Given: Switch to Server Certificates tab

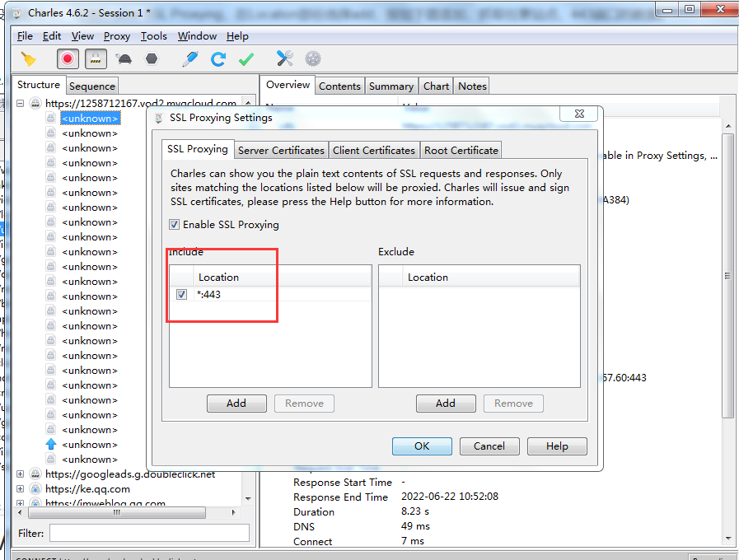Looking at the screenshot, I should pyautogui.click(x=282, y=150).
